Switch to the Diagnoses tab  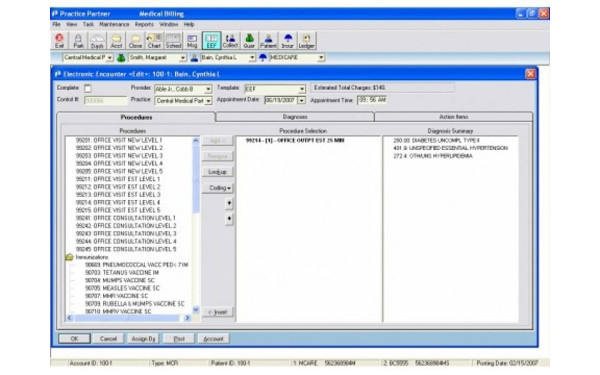tap(295, 117)
